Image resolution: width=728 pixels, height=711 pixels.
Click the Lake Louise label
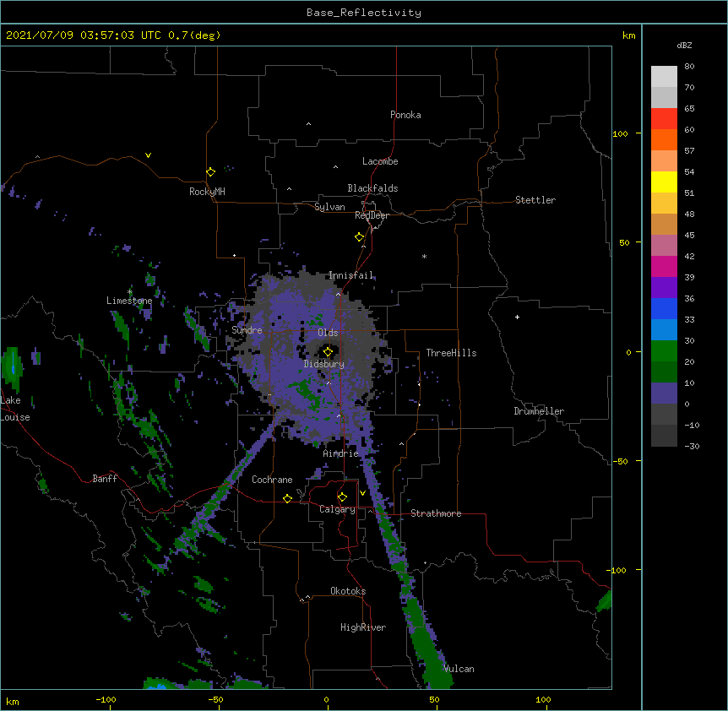pyautogui.click(x=15, y=409)
